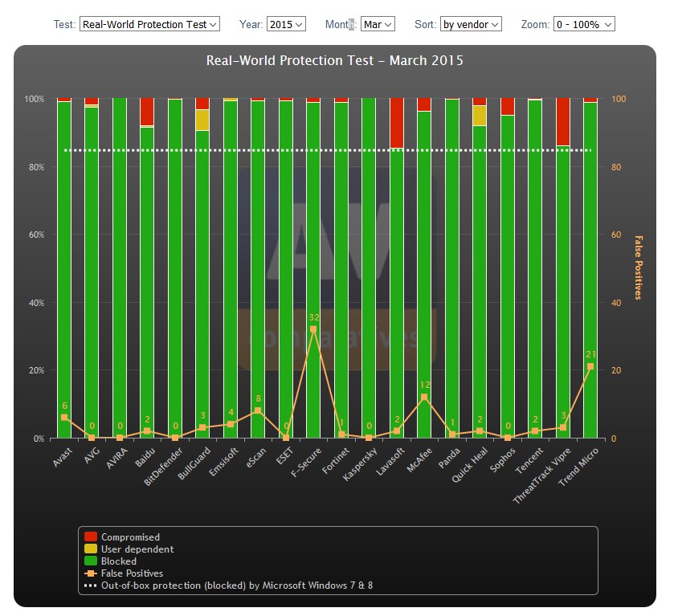Click the F-Secure vendor axis label
The height and width of the screenshot is (616, 678).
click(306, 462)
